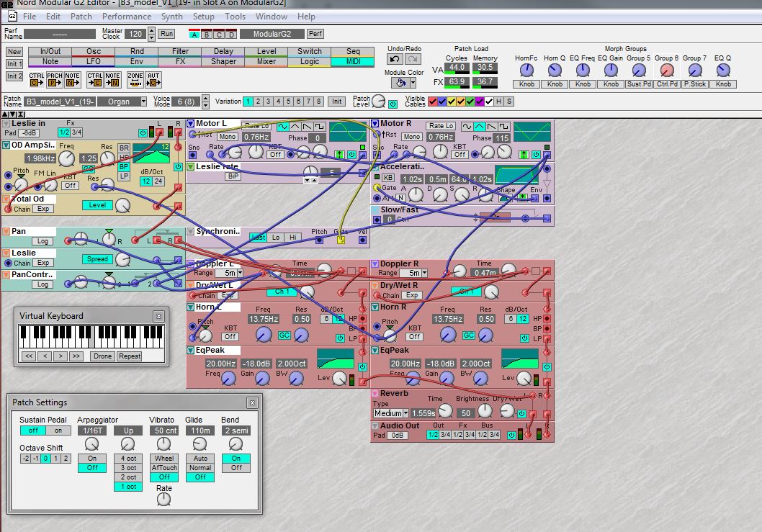This screenshot has width=762, height=532.
Task: Toggle red cable visibility checkbox
Action: [433, 102]
